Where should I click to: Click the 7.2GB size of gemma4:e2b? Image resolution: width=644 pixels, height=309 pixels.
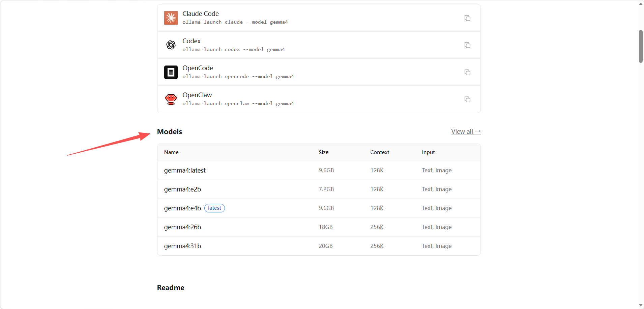point(326,189)
